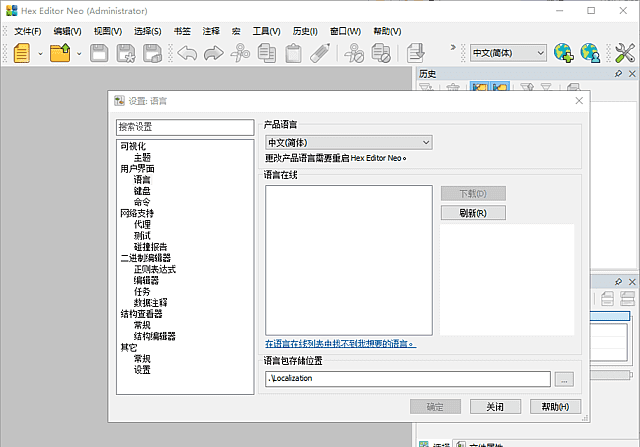
Task: Open the 编辑(V) menu
Action: [67, 31]
